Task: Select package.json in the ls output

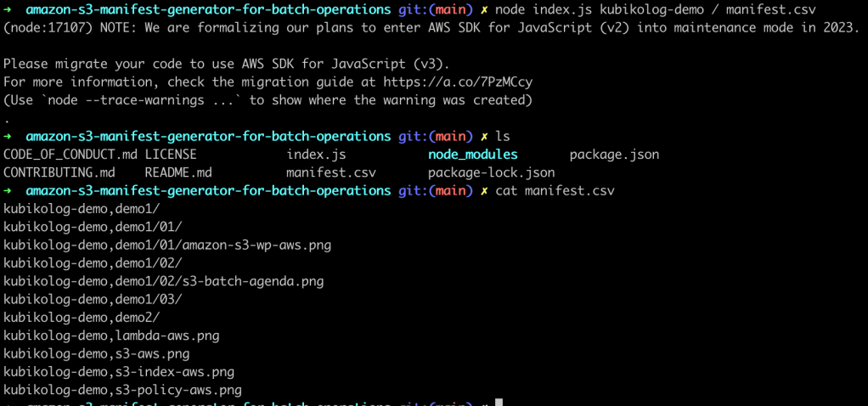Action: point(614,155)
